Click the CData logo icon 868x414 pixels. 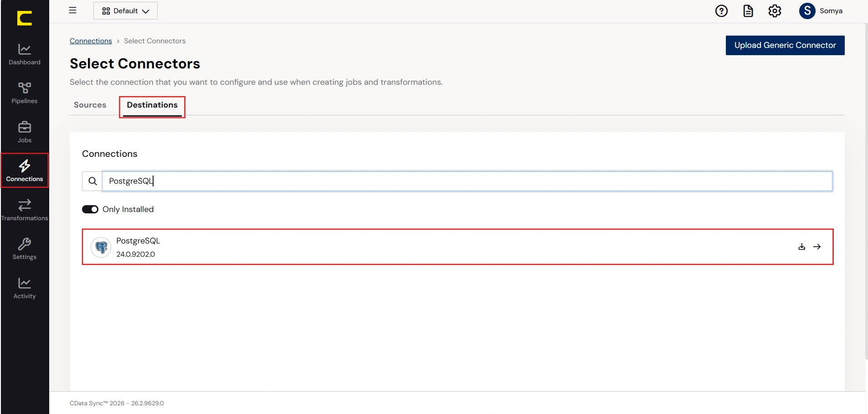tap(25, 18)
